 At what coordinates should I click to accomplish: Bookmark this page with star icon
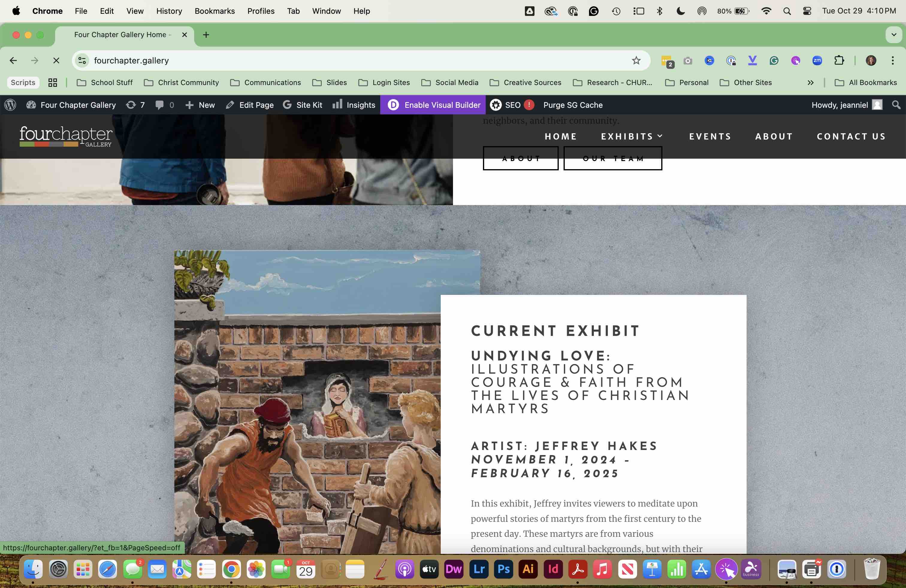pos(636,60)
